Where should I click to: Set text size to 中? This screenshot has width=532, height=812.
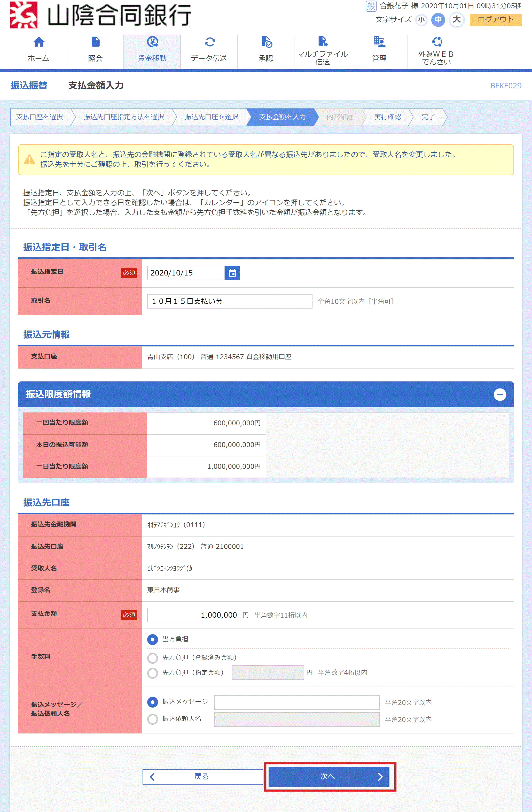tap(438, 20)
